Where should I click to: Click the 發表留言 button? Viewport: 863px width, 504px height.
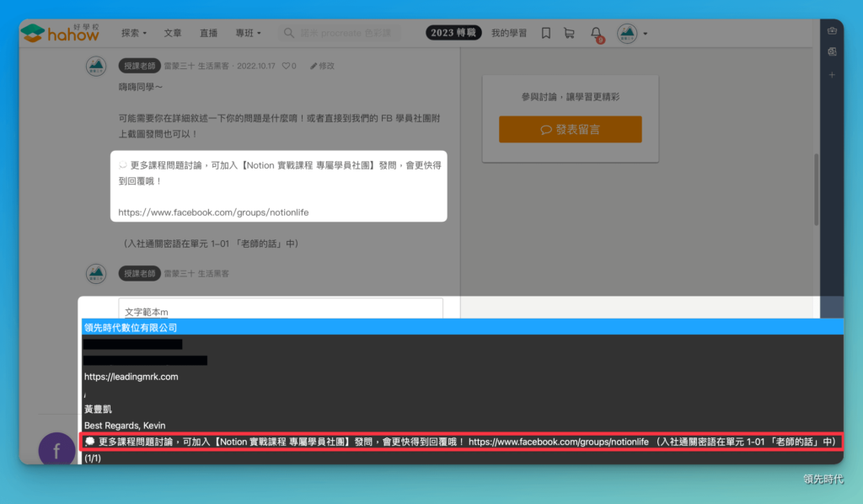click(x=571, y=129)
